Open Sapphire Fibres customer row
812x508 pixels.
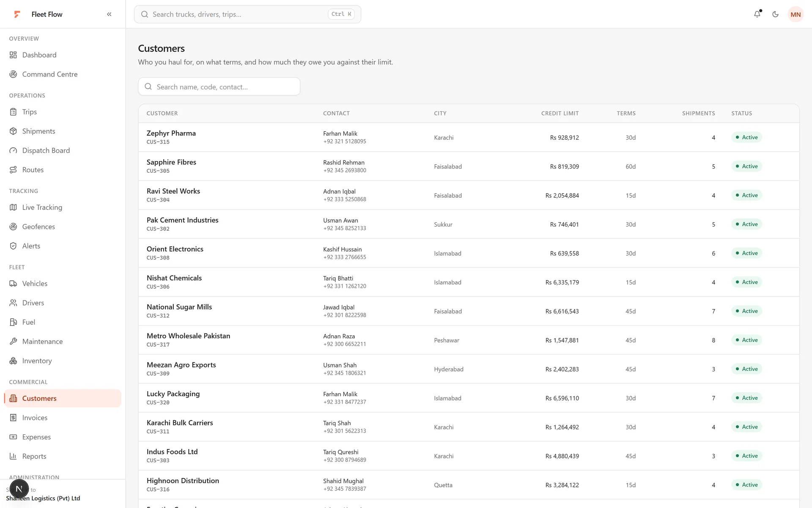click(469, 166)
